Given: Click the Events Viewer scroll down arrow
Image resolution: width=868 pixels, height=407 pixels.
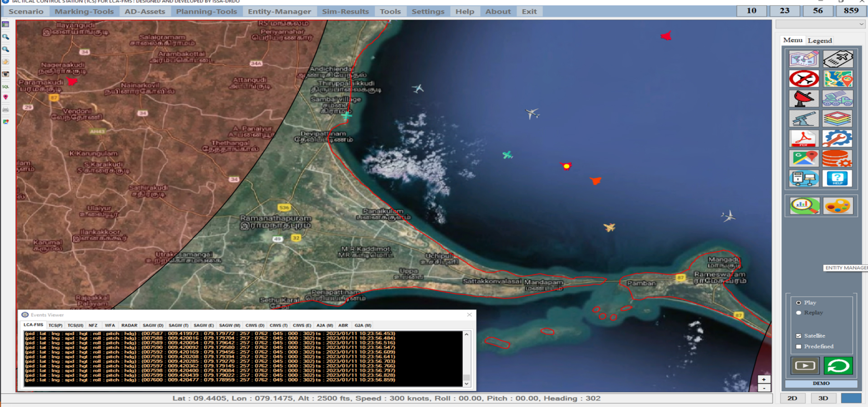Looking at the screenshot, I should click(467, 383).
